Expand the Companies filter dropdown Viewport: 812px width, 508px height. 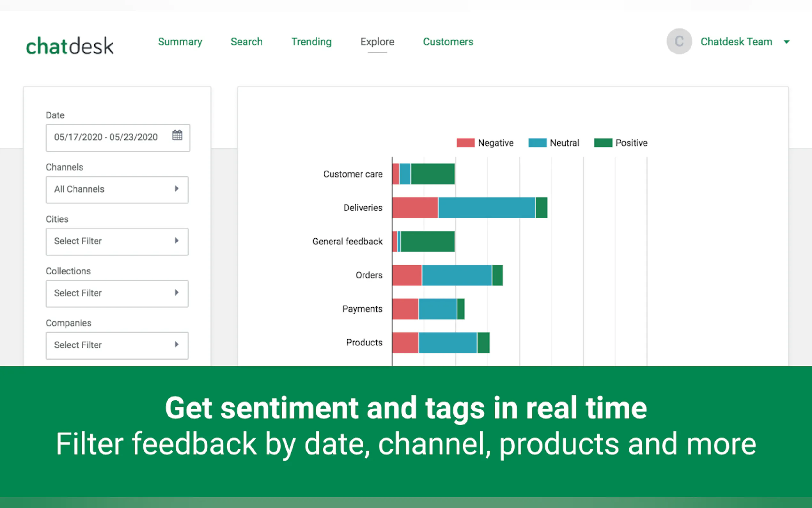tap(117, 346)
